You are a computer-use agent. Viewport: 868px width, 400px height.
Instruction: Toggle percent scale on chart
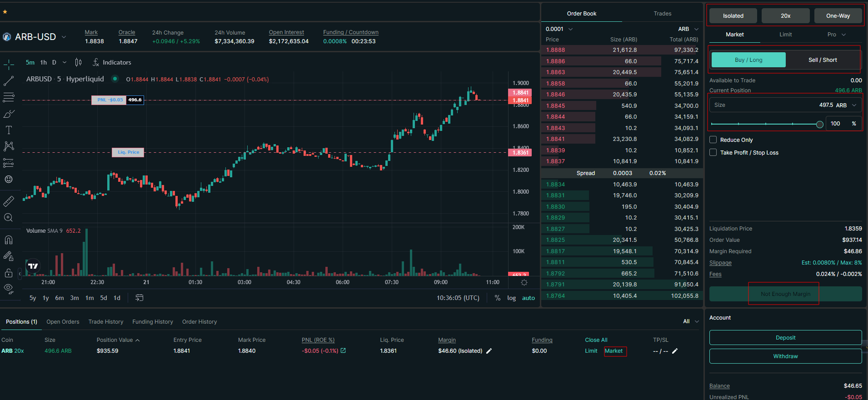pos(498,298)
